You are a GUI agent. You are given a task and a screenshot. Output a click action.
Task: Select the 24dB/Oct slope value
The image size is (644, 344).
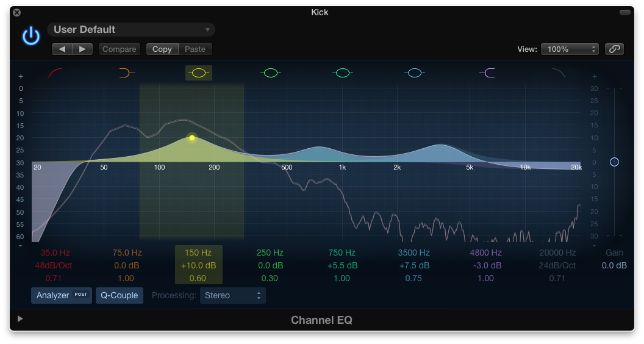click(x=557, y=265)
